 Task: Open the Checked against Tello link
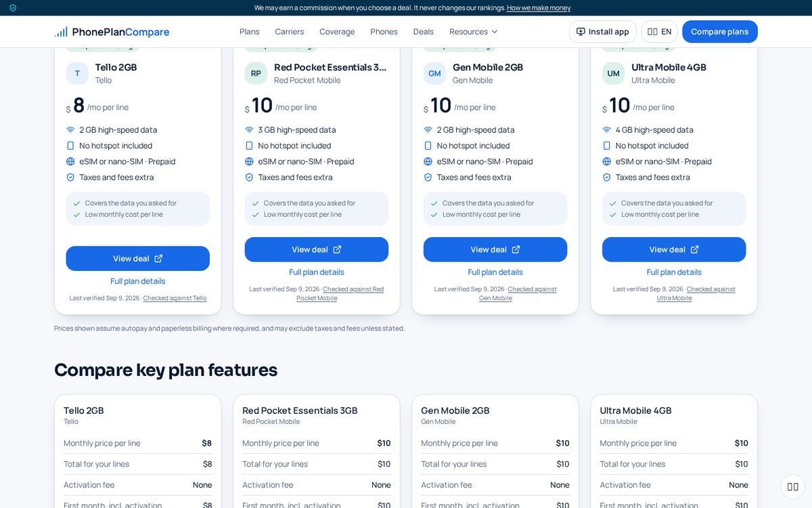coord(175,298)
